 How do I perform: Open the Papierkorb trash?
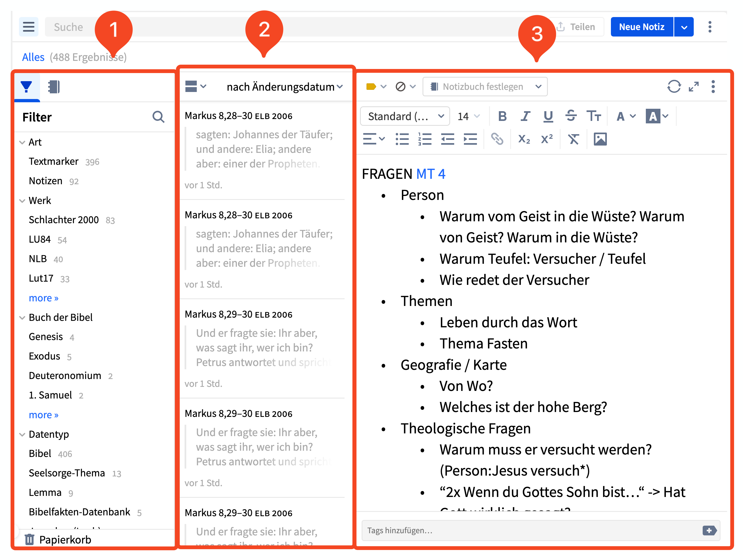(x=58, y=539)
